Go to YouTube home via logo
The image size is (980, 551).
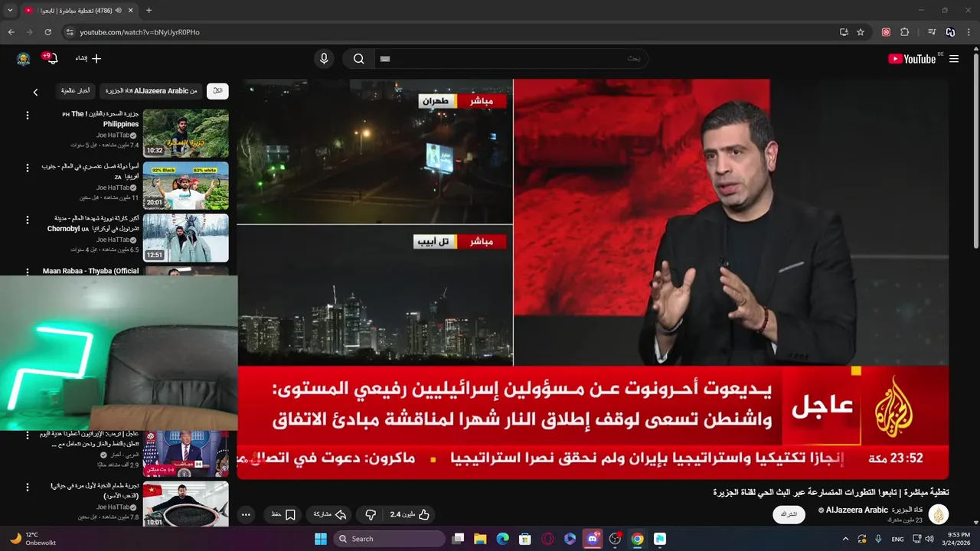[912, 59]
